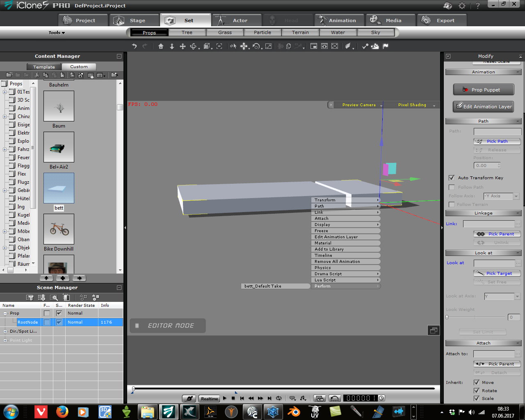Click the settings gear icon in title bar
525x420 pixels.
[x=462, y=6]
